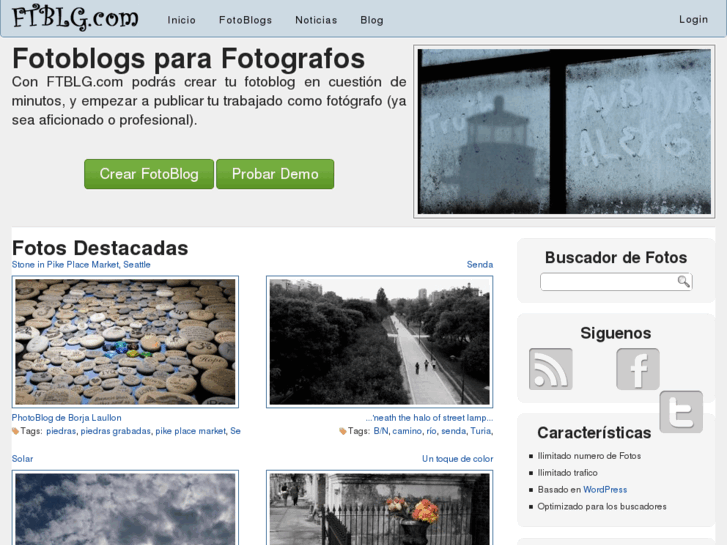The image size is (727, 545).
Task: Click 'Optimizado para los buscadores' item
Action: pos(602,507)
